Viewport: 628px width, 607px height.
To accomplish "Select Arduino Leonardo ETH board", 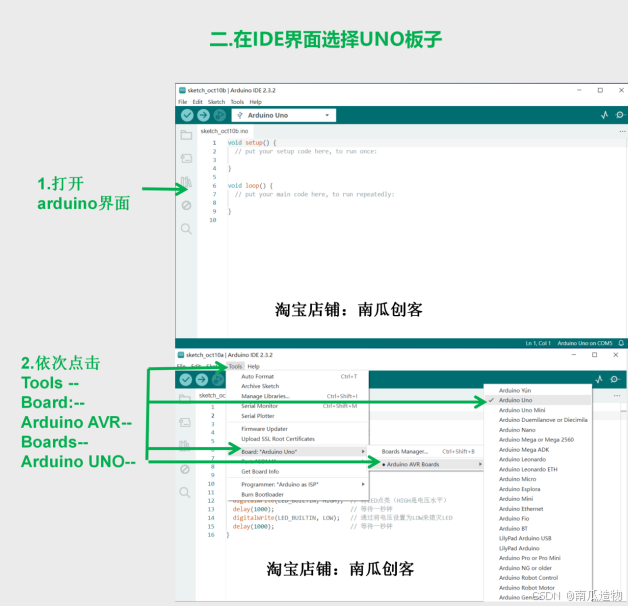I will pos(538,469).
